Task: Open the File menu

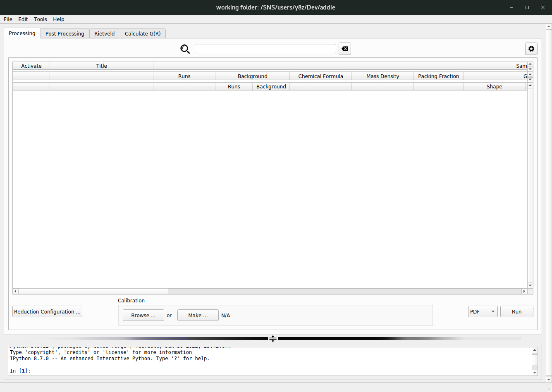Action: point(8,19)
